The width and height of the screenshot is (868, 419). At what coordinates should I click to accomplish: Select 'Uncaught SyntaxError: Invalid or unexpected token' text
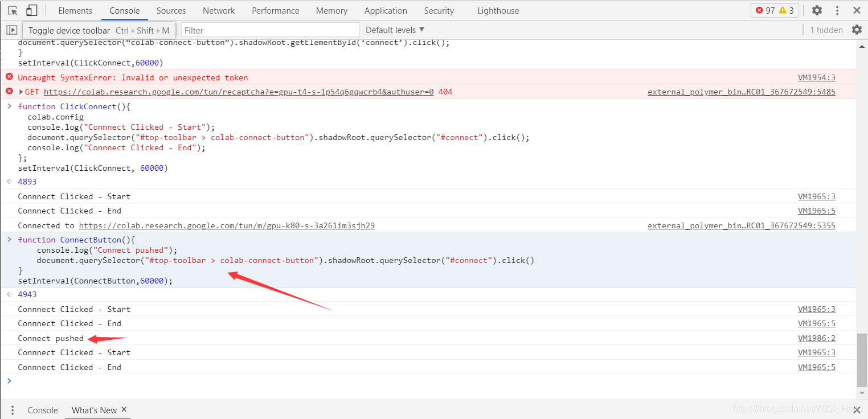[133, 77]
